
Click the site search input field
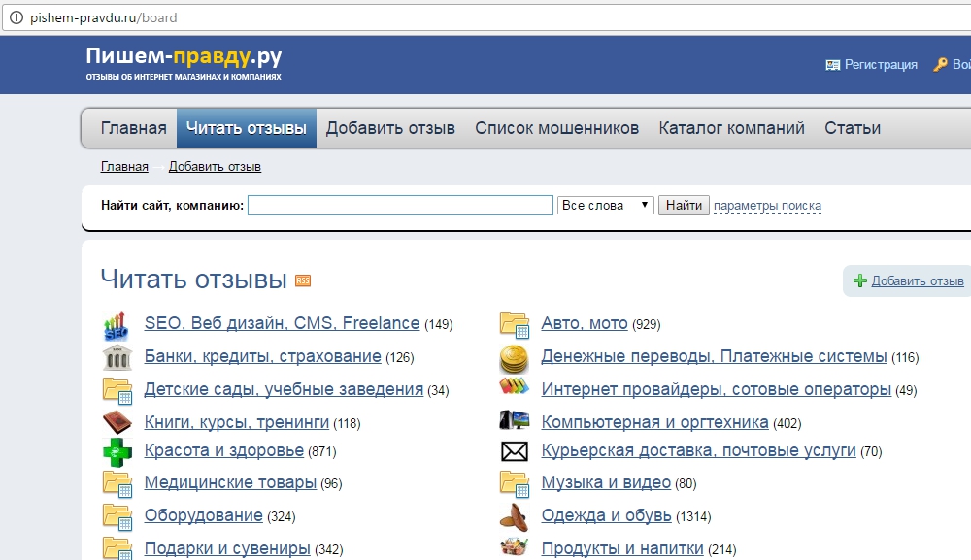400,206
